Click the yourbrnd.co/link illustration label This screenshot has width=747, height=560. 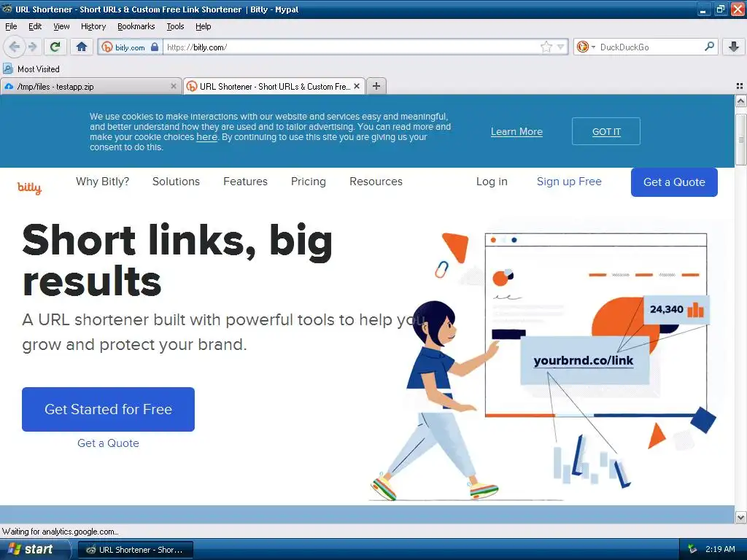click(584, 360)
